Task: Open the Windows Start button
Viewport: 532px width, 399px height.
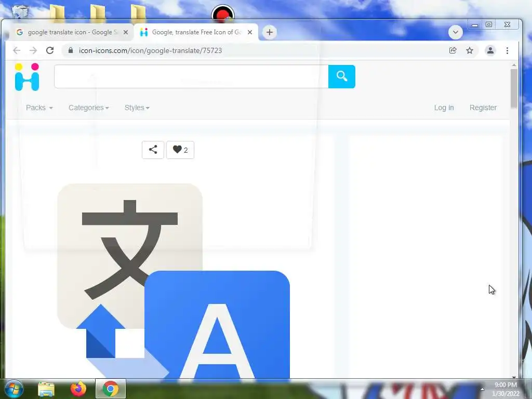Action: [x=14, y=389]
